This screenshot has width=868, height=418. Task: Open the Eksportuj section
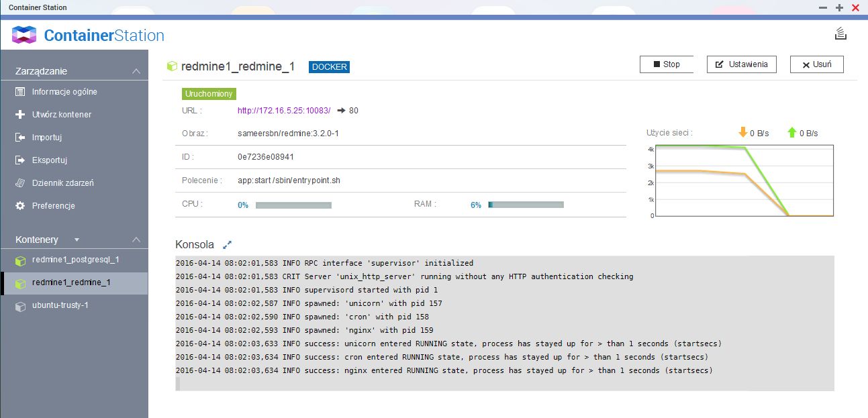click(x=50, y=160)
